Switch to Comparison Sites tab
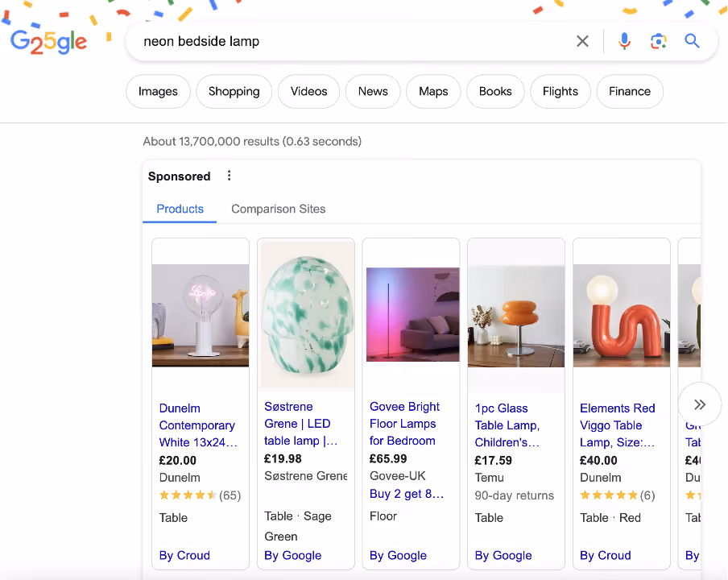This screenshot has height=580, width=728. [279, 209]
